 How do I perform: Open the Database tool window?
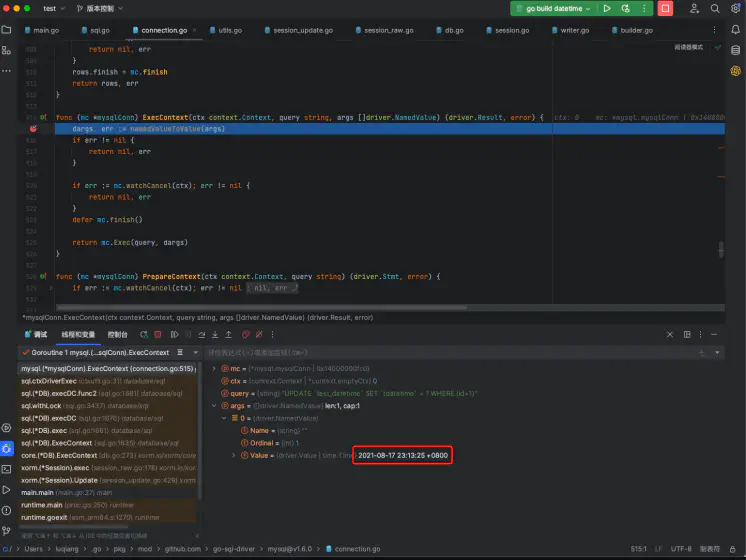(735, 50)
